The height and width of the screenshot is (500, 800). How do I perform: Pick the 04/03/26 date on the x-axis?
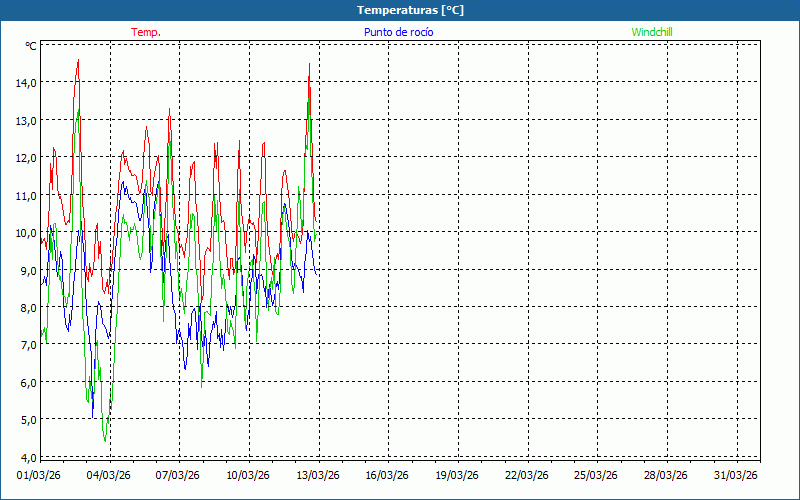[x=109, y=475]
